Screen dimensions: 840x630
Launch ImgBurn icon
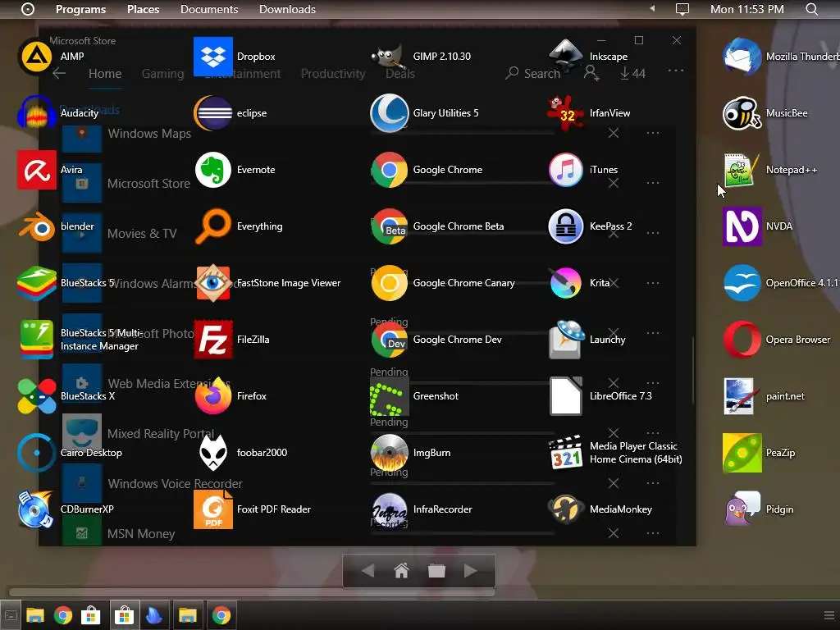389,453
